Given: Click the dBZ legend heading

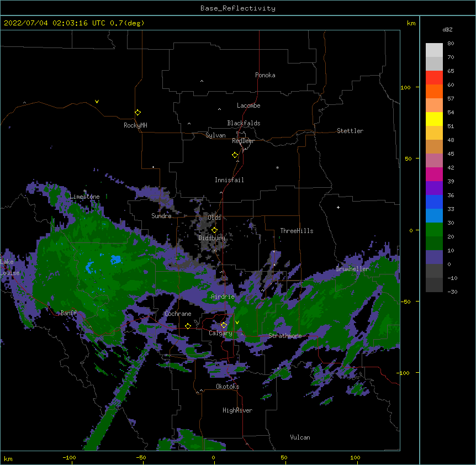Looking at the screenshot, I should click(447, 29).
